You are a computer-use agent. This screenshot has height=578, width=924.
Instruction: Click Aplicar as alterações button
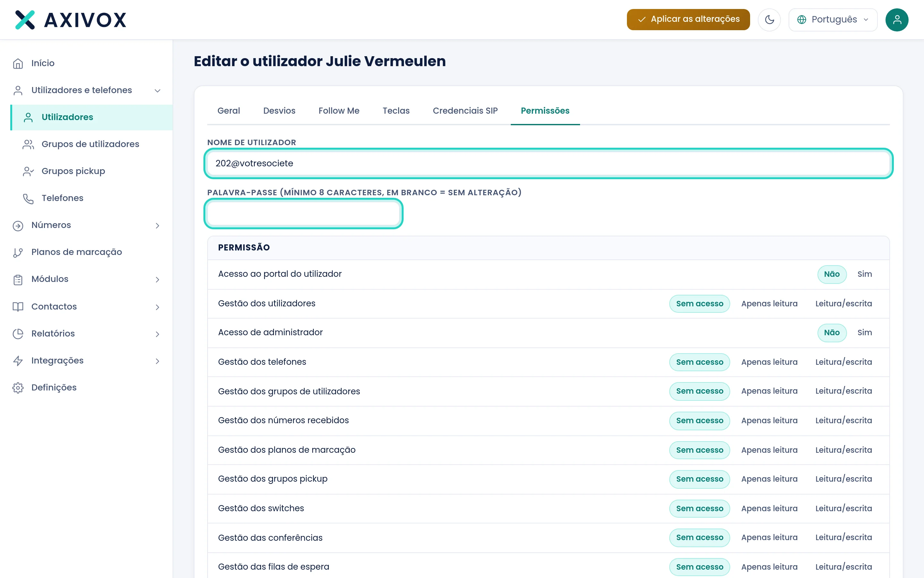tap(688, 19)
